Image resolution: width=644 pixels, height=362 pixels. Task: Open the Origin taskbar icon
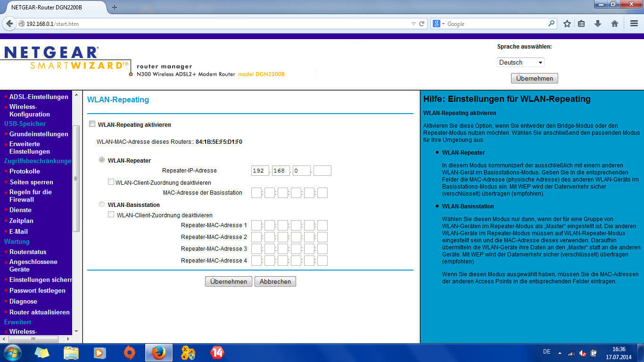129,353
